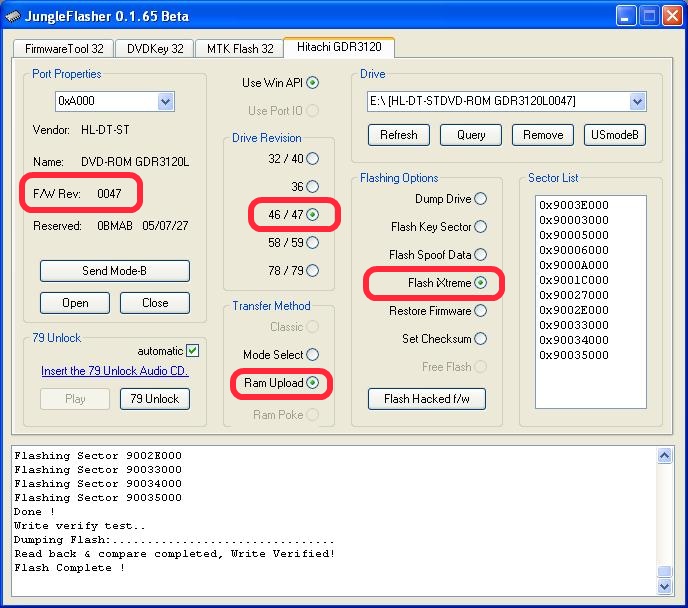Click the log scrollbar thumb
Viewport: 688px width, 608px height.
click(664, 572)
